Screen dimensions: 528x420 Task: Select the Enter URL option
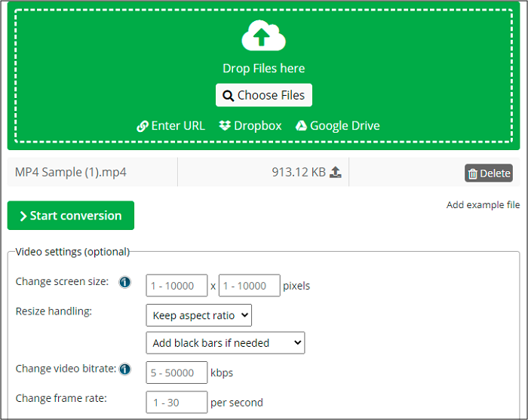pyautogui.click(x=171, y=126)
